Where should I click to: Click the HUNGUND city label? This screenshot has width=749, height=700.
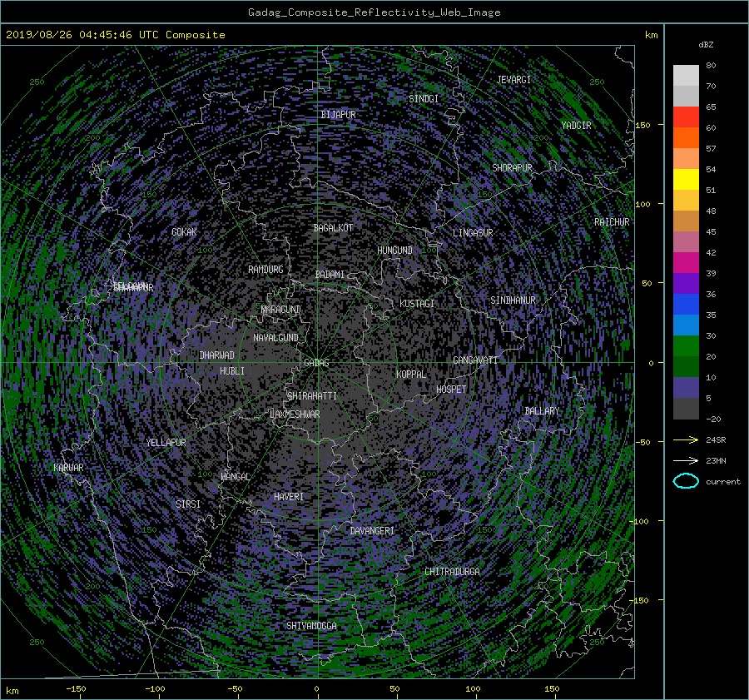pos(394,251)
